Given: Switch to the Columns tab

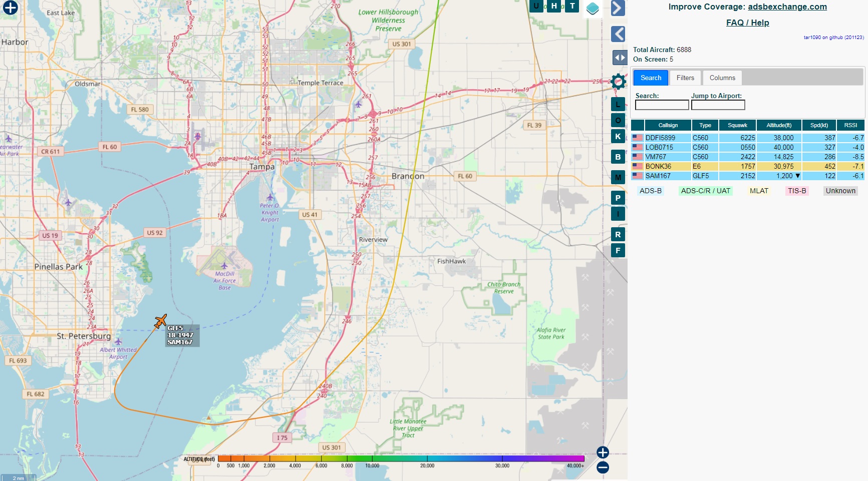Looking at the screenshot, I should pyautogui.click(x=722, y=78).
